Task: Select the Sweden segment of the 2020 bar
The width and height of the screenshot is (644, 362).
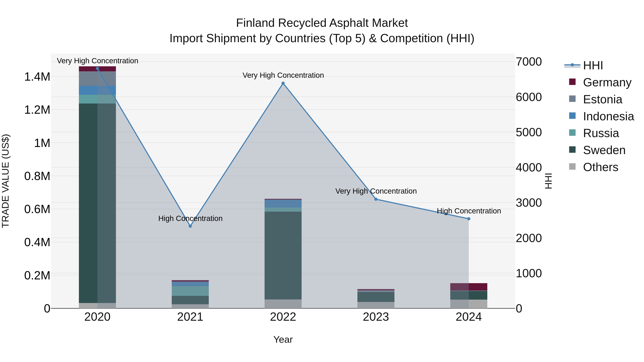Action: (x=97, y=203)
